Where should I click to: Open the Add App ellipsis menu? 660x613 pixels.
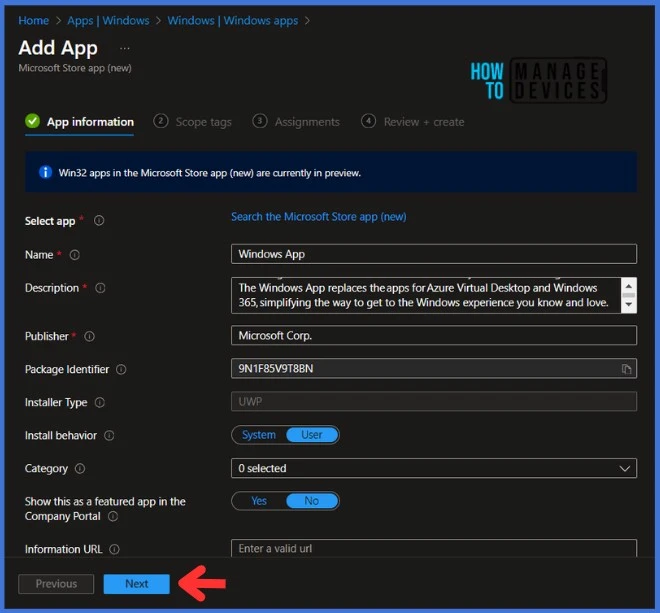click(125, 48)
